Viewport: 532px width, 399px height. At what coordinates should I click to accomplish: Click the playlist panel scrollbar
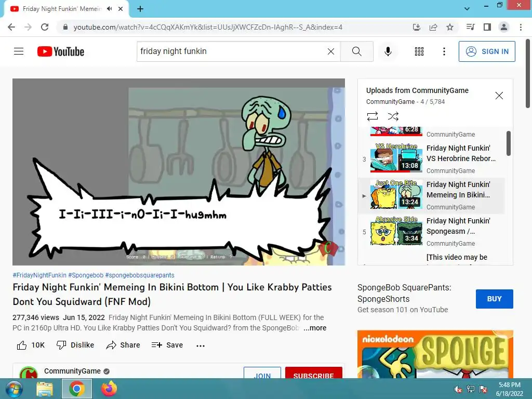point(509,143)
